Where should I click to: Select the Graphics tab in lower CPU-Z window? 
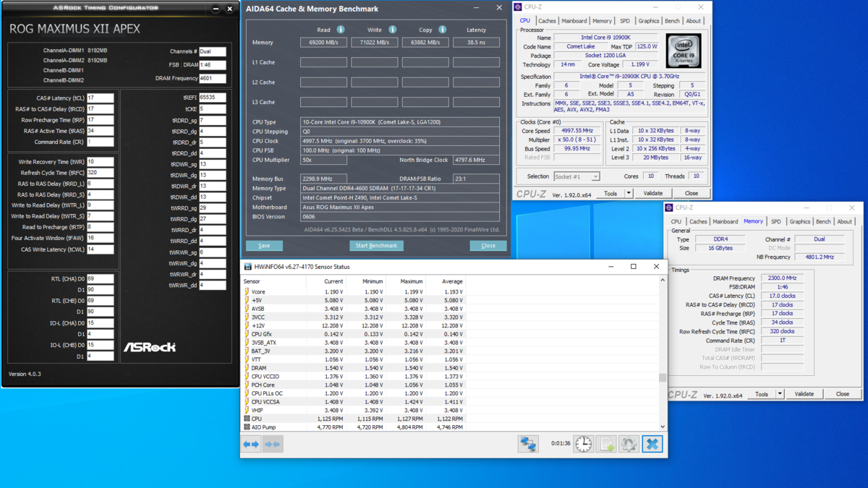pyautogui.click(x=800, y=222)
